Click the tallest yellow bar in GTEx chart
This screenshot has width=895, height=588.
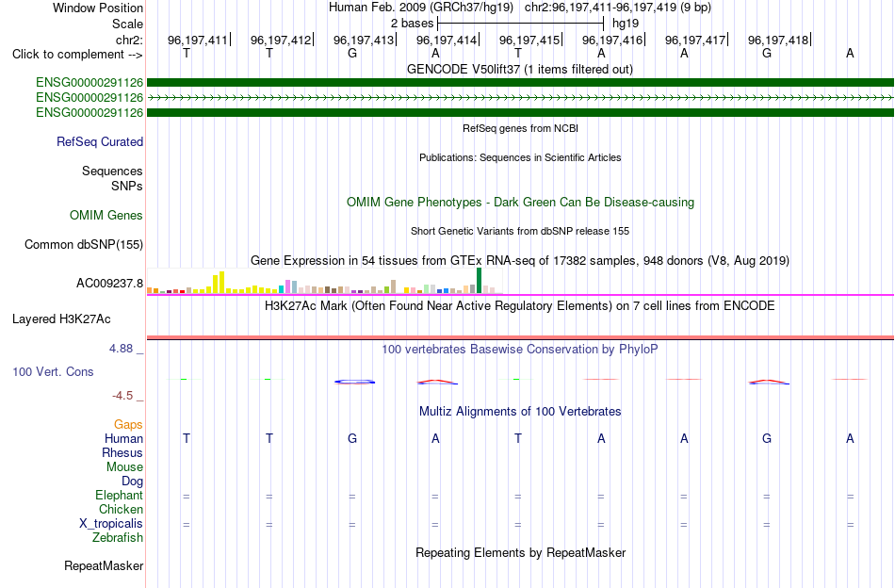(x=221, y=283)
